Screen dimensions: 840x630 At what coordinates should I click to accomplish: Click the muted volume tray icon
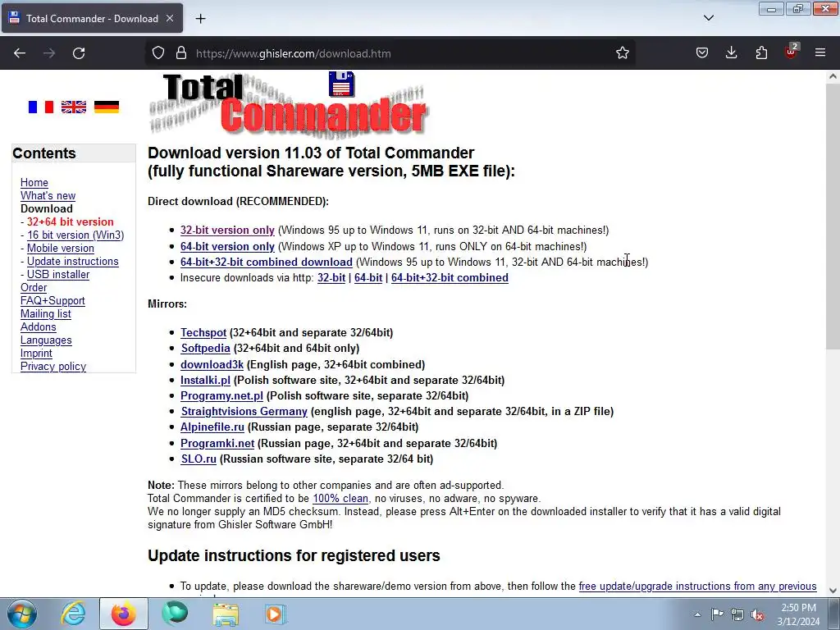pyautogui.click(x=757, y=614)
